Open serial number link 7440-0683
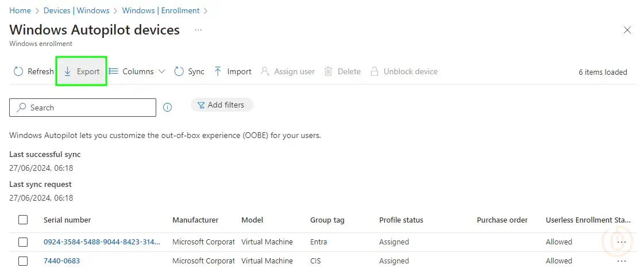This screenshot has height=268, width=644. tap(61, 261)
